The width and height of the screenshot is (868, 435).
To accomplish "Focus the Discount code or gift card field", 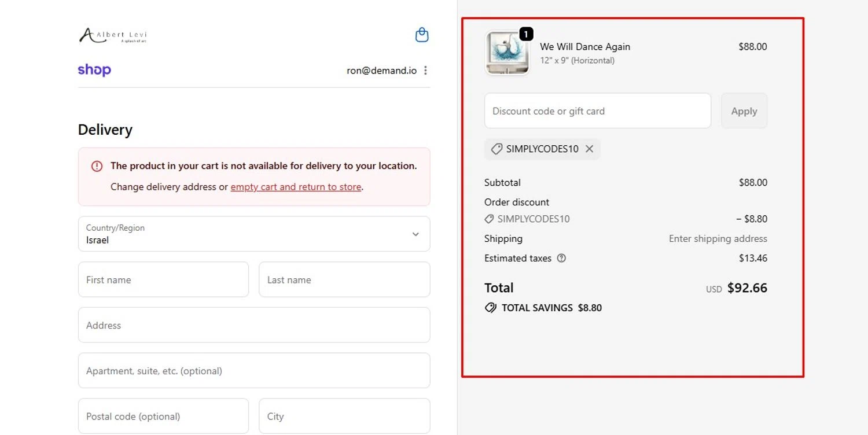I will point(597,111).
